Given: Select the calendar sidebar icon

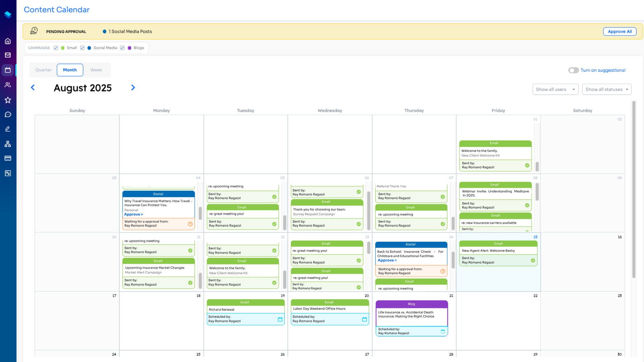Looking at the screenshot, I should 8,70.
